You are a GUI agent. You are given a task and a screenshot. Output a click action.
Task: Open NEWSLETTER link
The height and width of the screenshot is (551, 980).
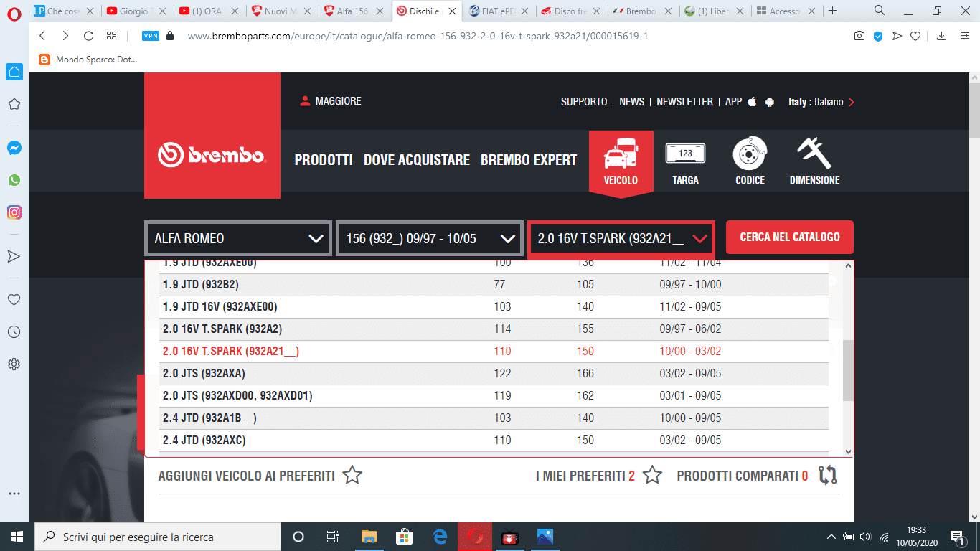(685, 102)
